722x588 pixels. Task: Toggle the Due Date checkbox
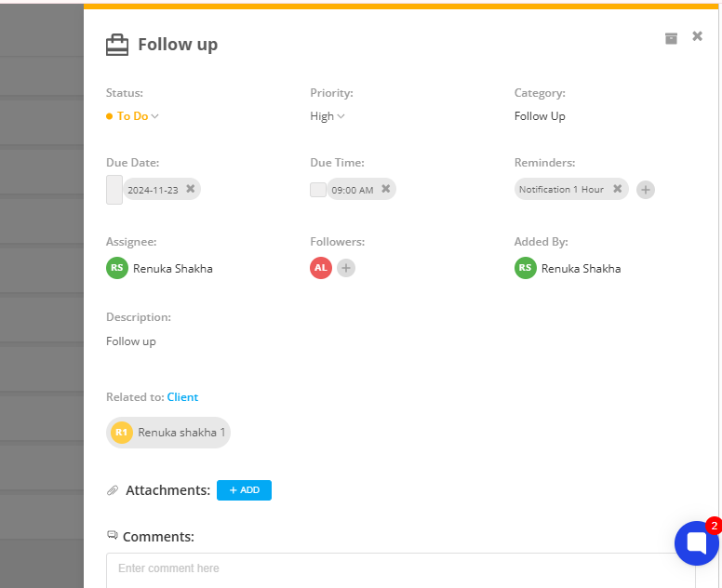click(x=114, y=189)
